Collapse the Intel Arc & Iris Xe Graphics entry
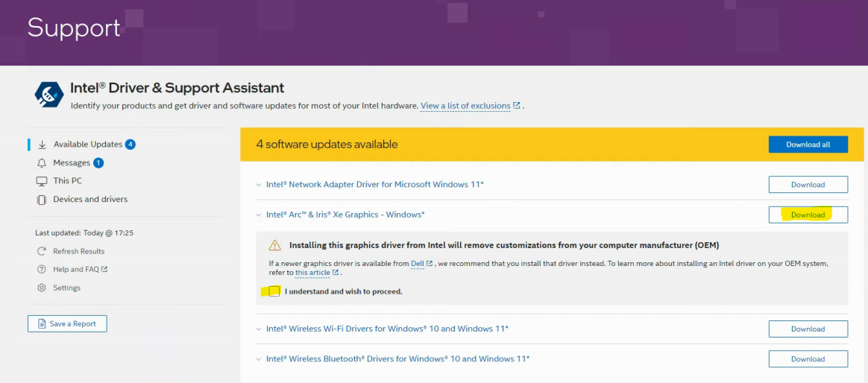 click(x=259, y=215)
